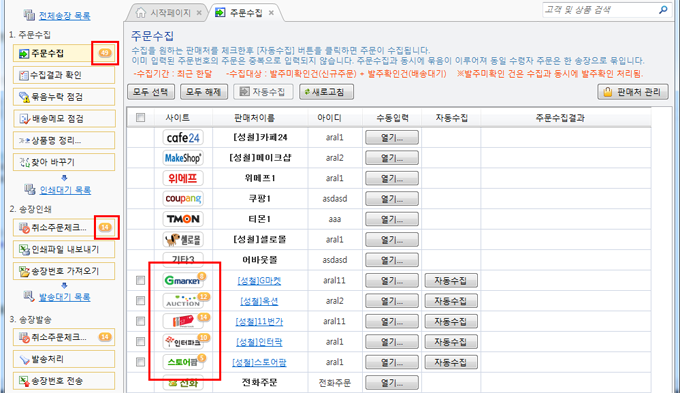Toggle the header select-all checkbox
The width and height of the screenshot is (680, 393).
(141, 118)
